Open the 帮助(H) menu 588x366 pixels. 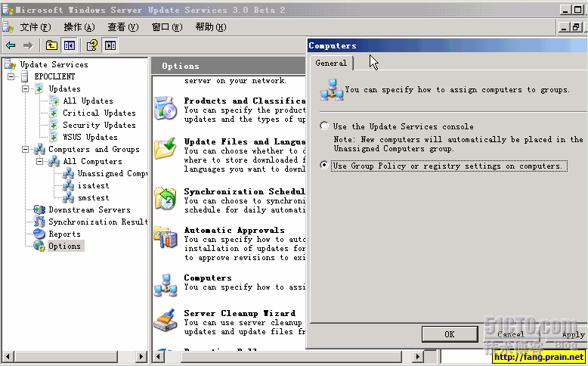(211, 27)
